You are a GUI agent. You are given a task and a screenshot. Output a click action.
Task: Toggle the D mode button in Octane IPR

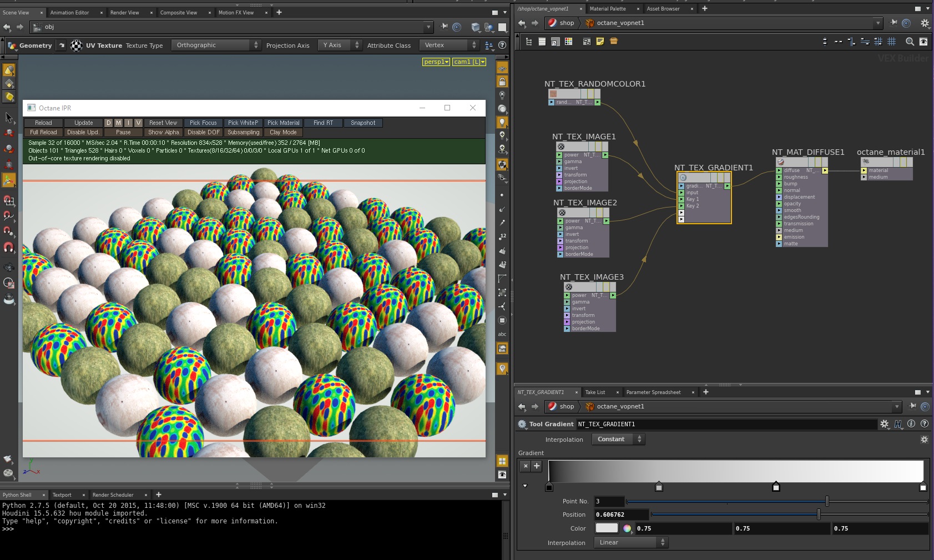pos(109,123)
